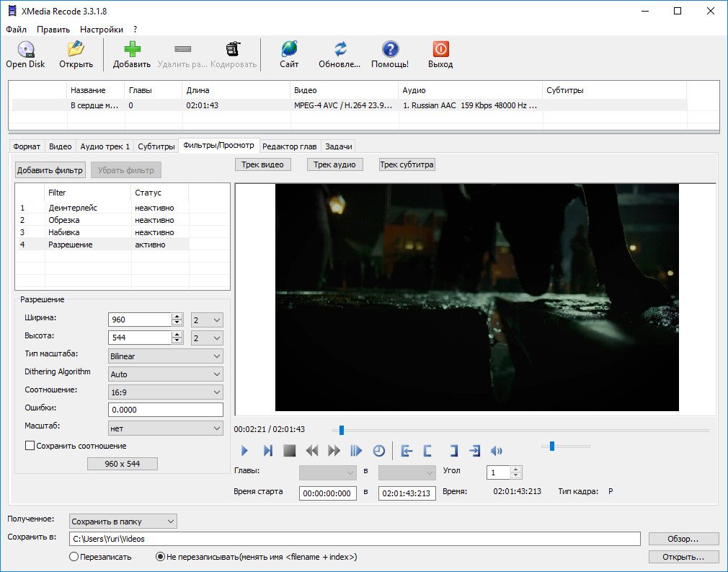Click the red Выход power icon

tap(440, 50)
